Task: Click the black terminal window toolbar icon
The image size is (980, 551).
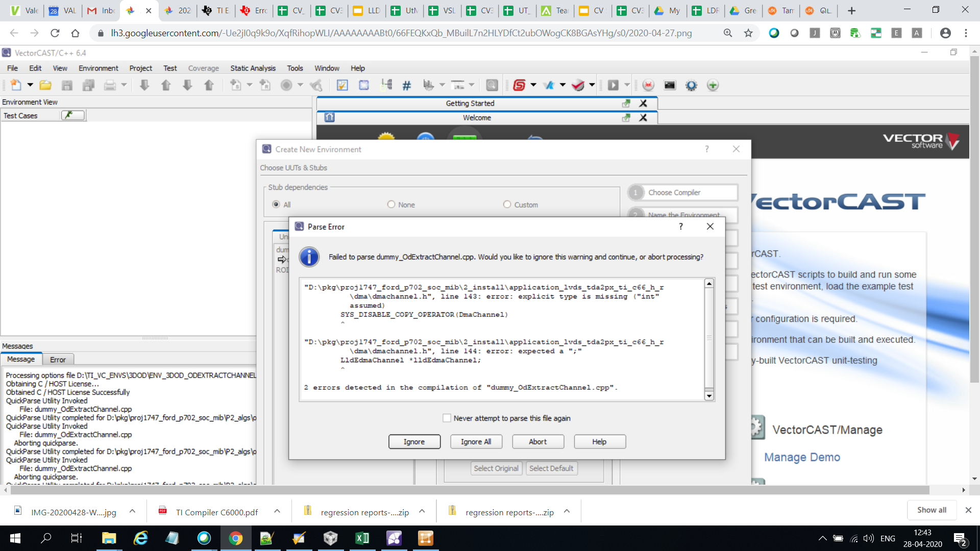Action: pyautogui.click(x=670, y=85)
